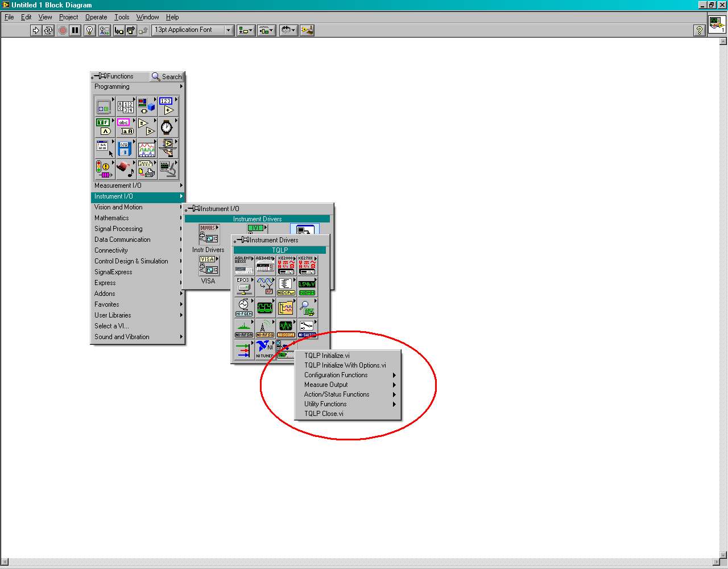728x569 pixels.
Task: Open the Report Generation subpalette icon
Action: (x=146, y=170)
